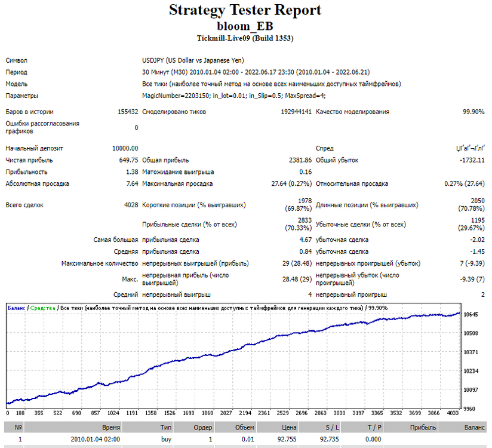Select the Чистая прибыль value 649.75
The height and width of the screenshot is (448, 492).
(x=128, y=160)
